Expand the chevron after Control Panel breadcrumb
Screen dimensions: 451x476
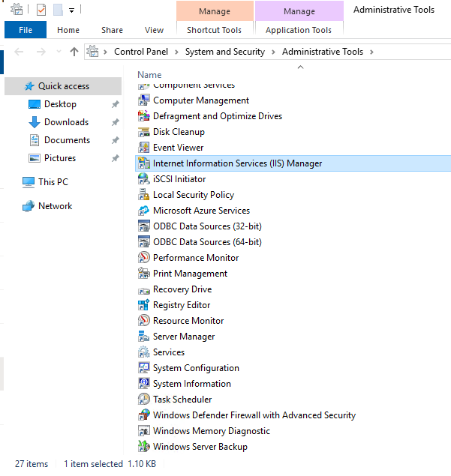pos(176,52)
